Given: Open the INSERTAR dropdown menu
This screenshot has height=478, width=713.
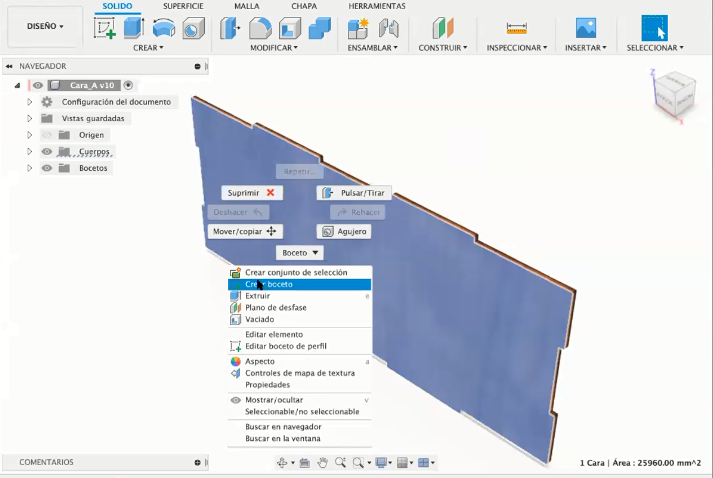Looking at the screenshot, I should [x=586, y=48].
